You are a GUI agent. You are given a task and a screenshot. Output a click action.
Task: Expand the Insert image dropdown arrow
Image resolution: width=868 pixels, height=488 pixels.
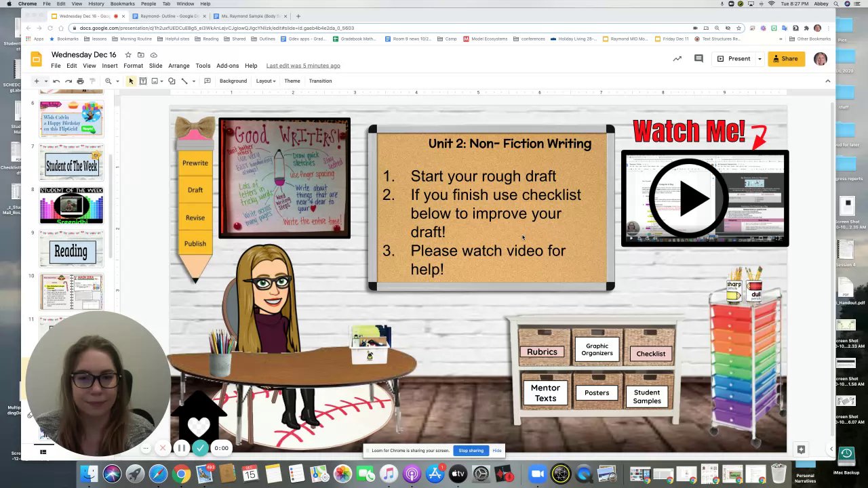coord(162,81)
